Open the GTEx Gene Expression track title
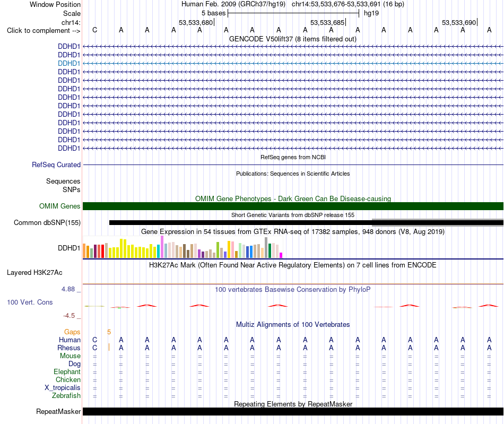 click(293, 231)
